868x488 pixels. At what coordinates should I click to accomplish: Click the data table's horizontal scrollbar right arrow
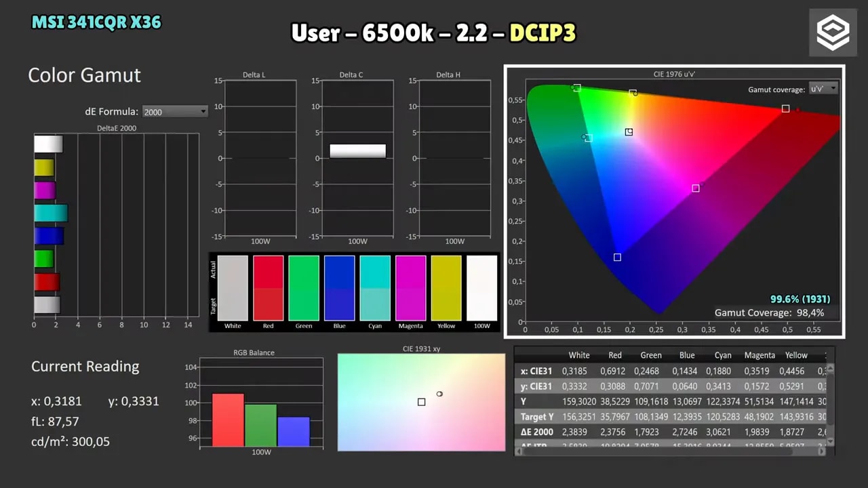[x=823, y=451]
